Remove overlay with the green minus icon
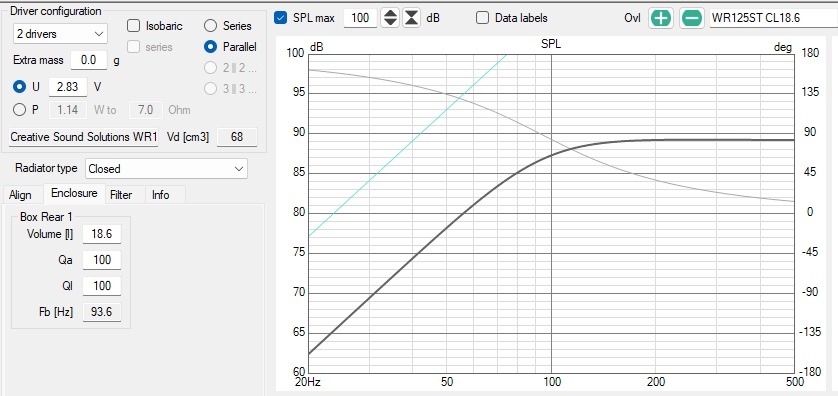838x396 pixels. [692, 18]
